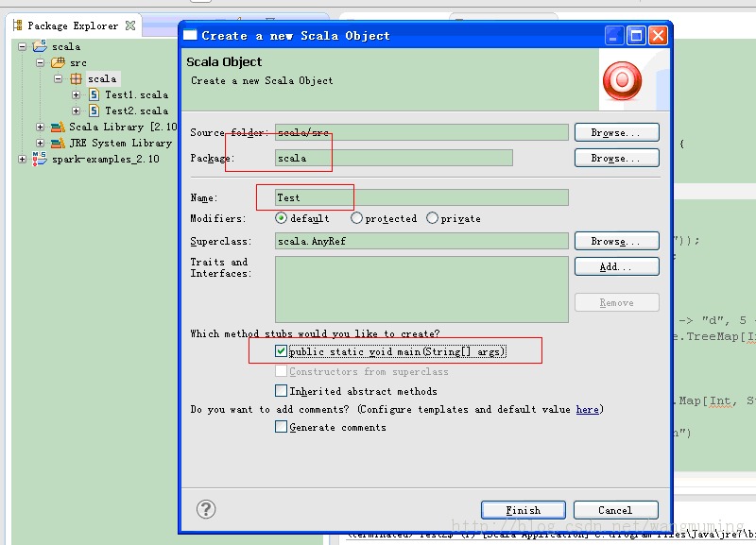756x545 pixels.
Task: Close the Create a new Scala Object dialog
Action: pyautogui.click(x=658, y=36)
